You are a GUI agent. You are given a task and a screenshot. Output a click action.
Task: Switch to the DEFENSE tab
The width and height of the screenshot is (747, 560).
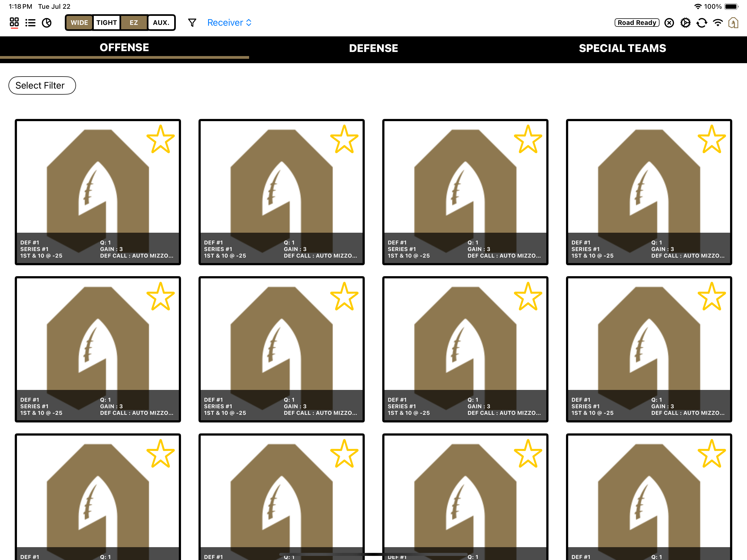373,48
